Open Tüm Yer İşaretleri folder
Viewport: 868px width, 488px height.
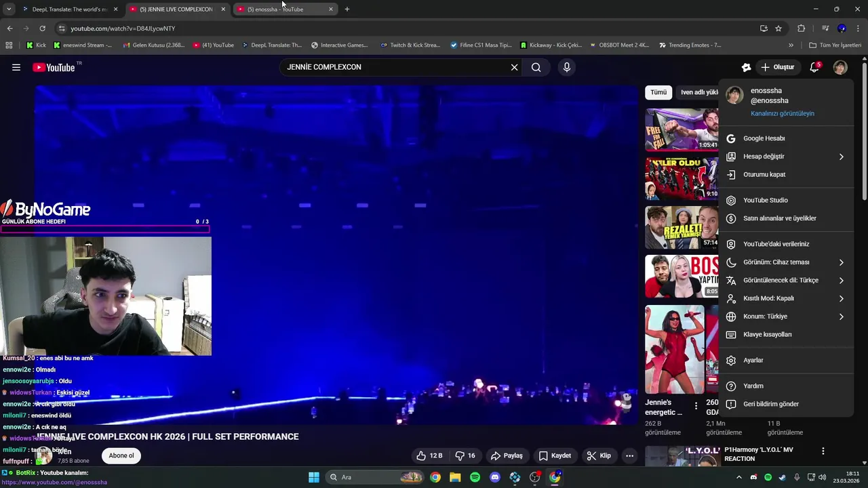tap(835, 45)
